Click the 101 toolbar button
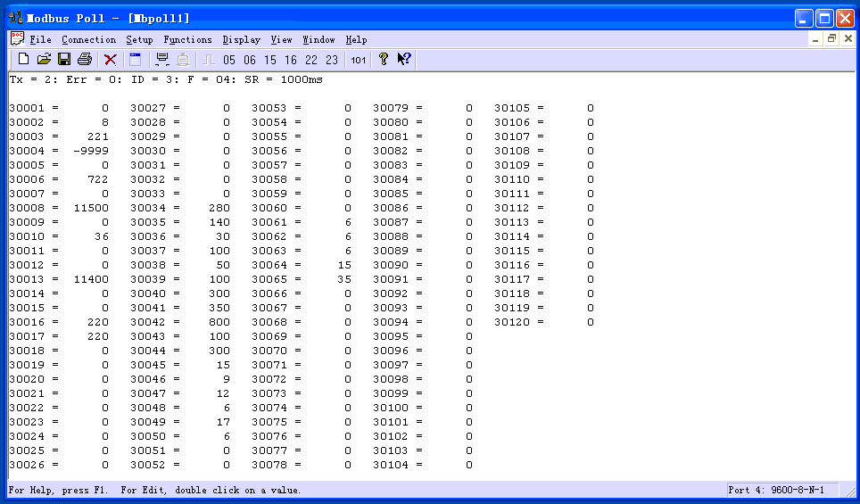The width and height of the screenshot is (860, 504). [358, 61]
